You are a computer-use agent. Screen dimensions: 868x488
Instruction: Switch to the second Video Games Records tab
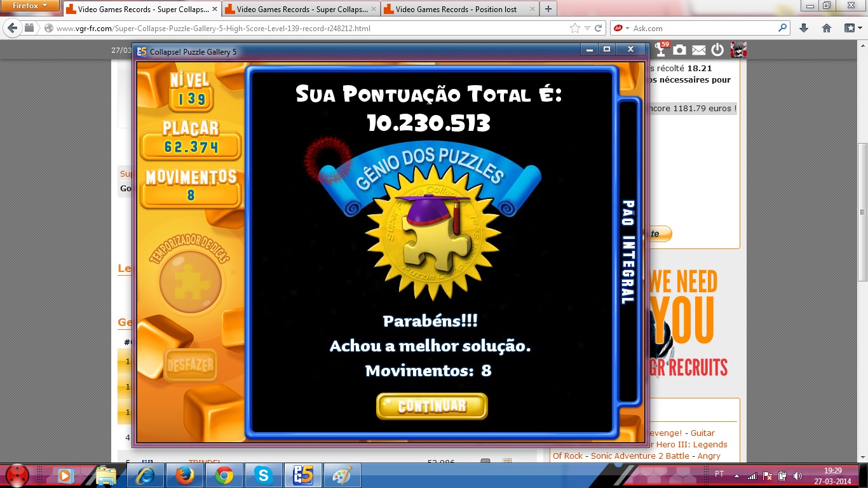301,10
